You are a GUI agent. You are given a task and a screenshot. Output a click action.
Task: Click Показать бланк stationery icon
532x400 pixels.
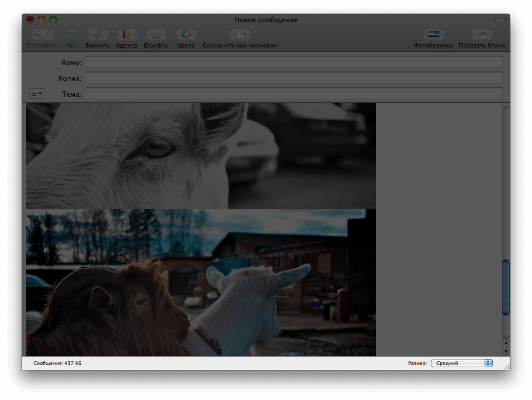(x=482, y=34)
